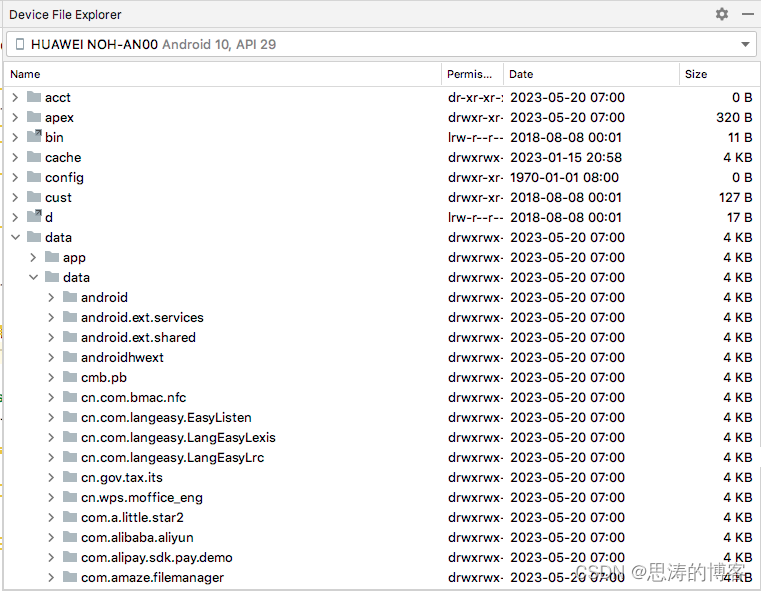The height and width of the screenshot is (591, 761).
Task: Select the cn.com.bmac.nfc row name
Action: point(133,398)
